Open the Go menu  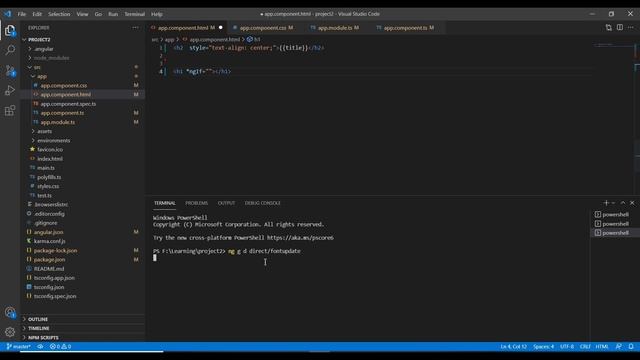point(98,14)
